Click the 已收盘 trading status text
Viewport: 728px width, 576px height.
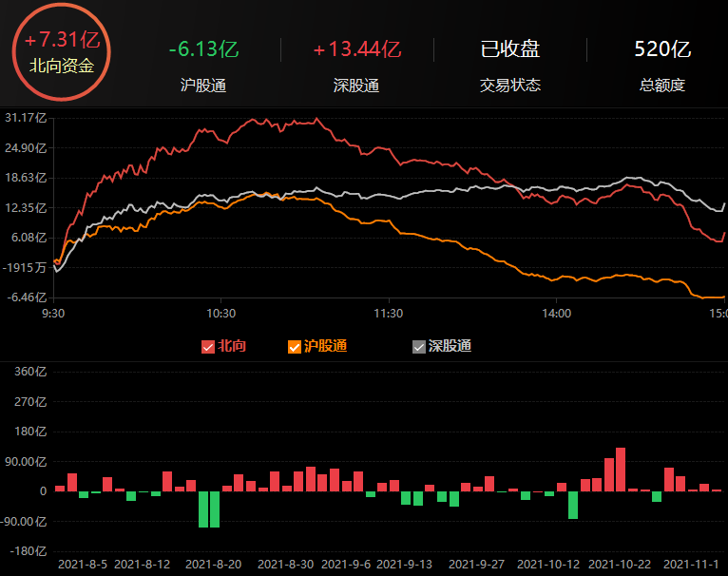pyautogui.click(x=509, y=49)
